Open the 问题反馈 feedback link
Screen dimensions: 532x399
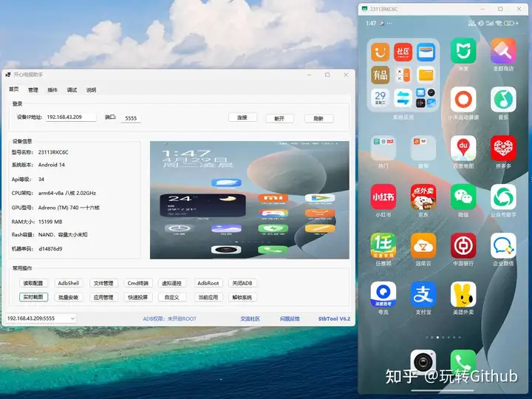290,318
